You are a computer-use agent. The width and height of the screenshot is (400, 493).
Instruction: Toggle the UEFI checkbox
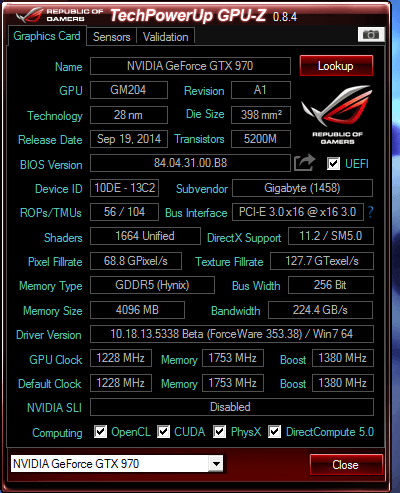[333, 163]
